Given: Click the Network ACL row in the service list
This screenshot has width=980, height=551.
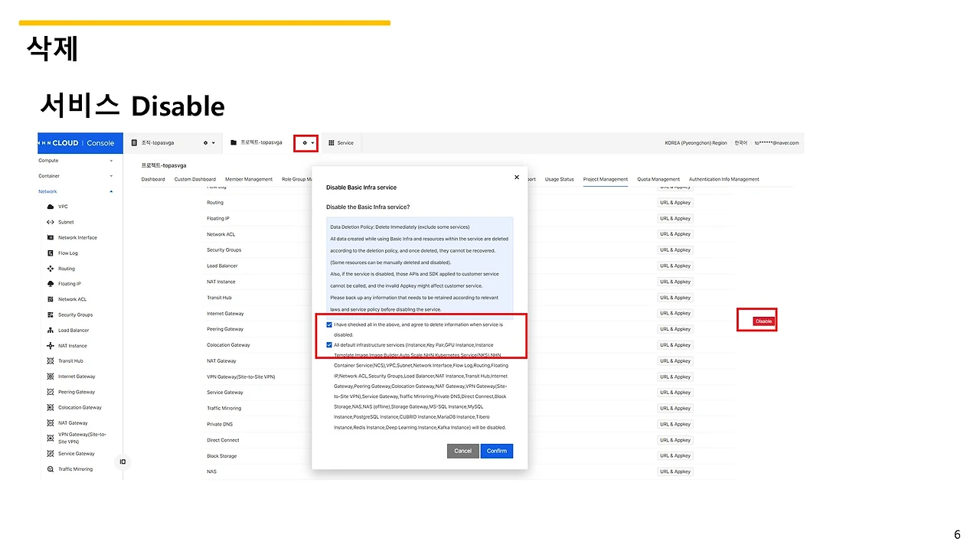Looking at the screenshot, I should 221,234.
